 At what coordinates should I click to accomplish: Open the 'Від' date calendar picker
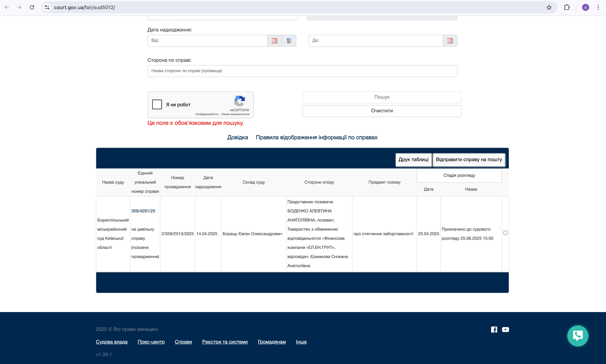pos(274,41)
